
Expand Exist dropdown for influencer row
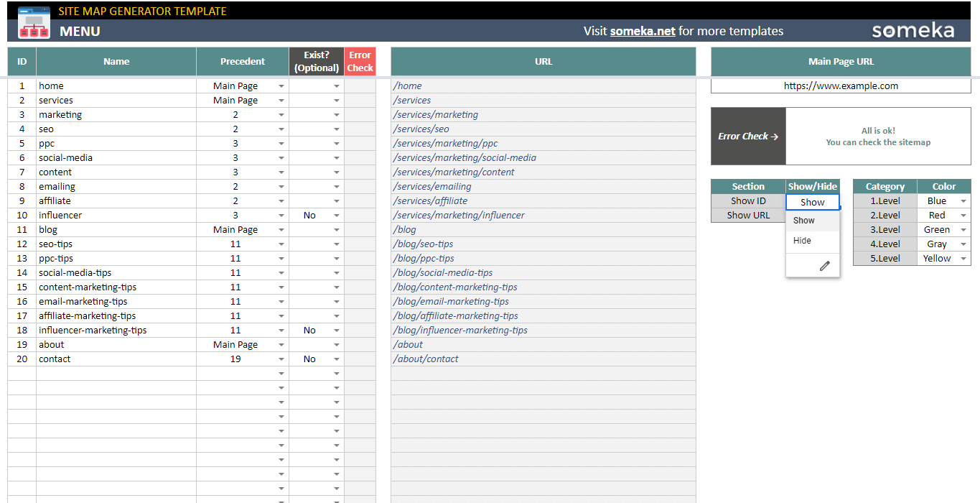337,216
